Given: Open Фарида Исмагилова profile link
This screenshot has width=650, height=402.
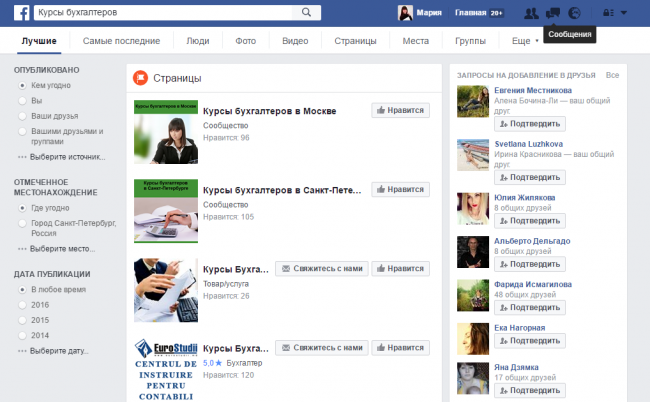Looking at the screenshot, I should pos(533,284).
